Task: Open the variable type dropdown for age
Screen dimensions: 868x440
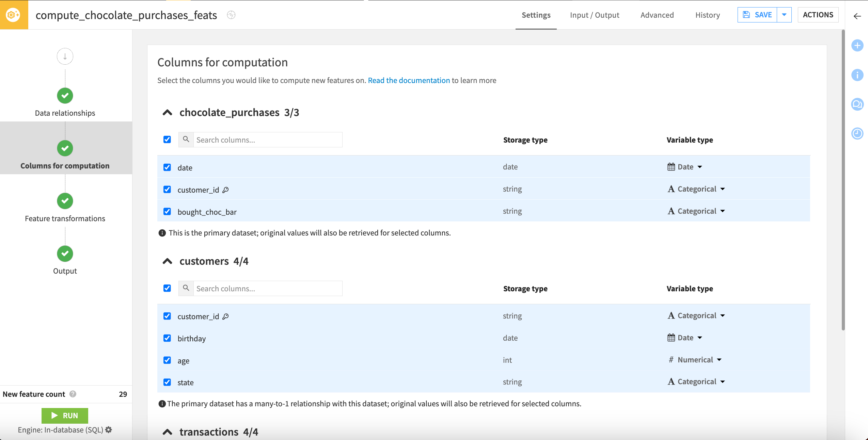Action: 695,360
